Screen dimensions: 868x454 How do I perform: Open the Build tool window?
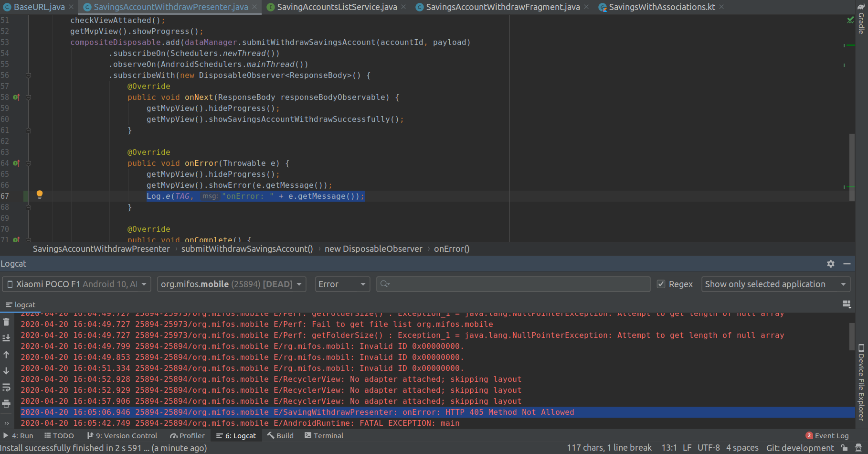tap(281, 436)
